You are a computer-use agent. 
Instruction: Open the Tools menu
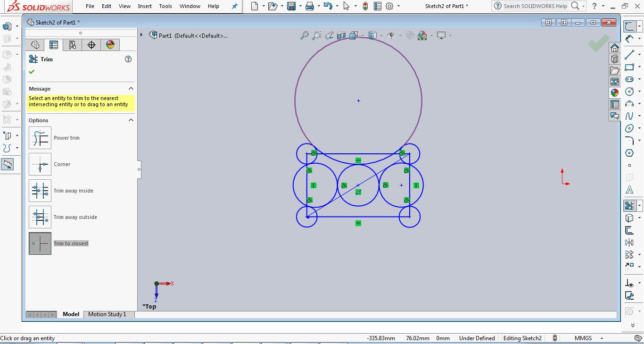(165, 6)
